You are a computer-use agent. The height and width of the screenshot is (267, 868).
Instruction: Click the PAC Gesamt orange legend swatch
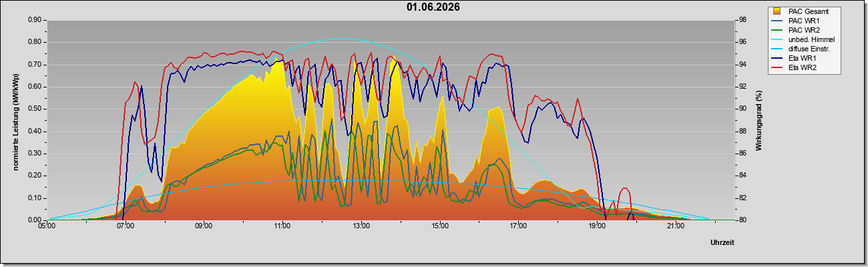pos(777,11)
